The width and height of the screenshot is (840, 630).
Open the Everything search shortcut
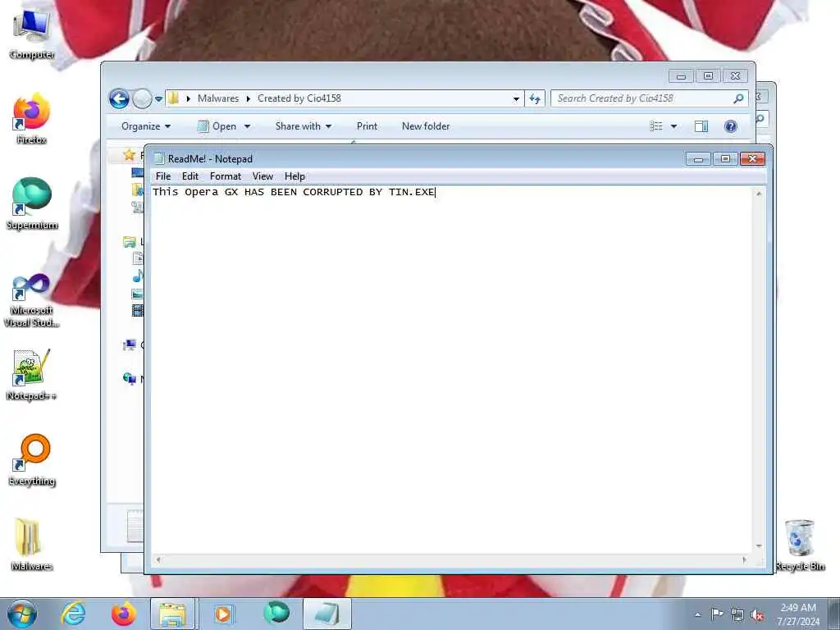pos(32,460)
